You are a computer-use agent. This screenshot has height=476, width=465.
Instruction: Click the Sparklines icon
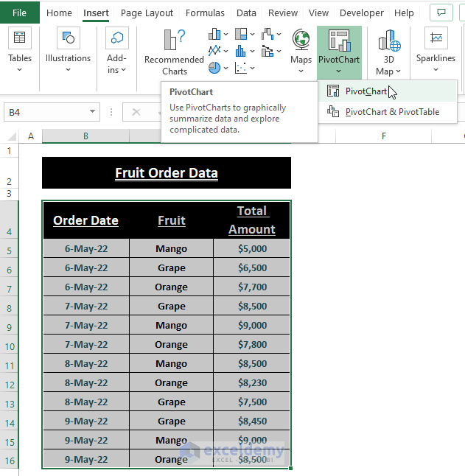pyautogui.click(x=436, y=38)
